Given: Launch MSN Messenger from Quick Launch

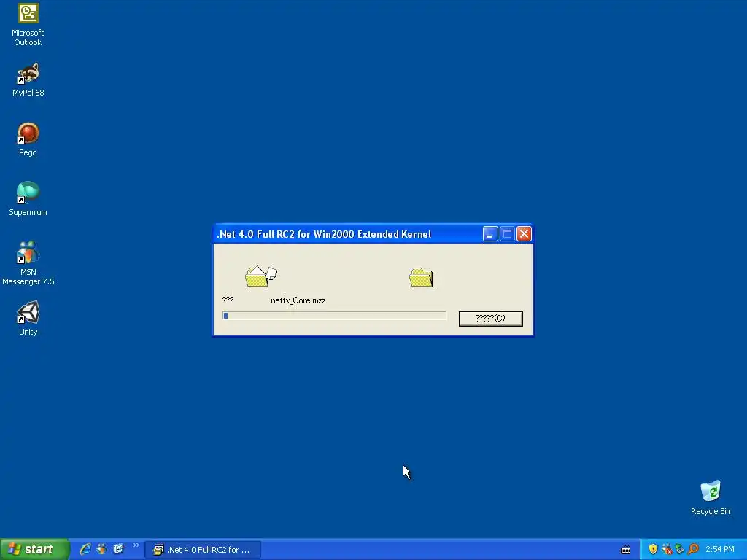Looking at the screenshot, I should [x=101, y=549].
